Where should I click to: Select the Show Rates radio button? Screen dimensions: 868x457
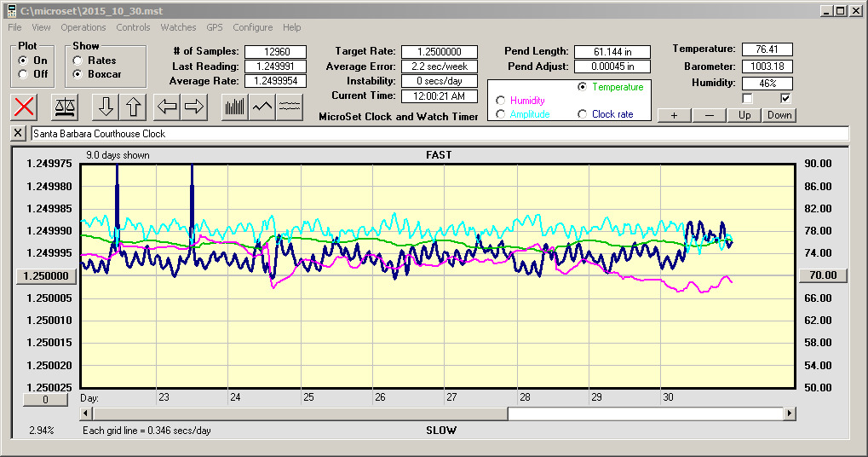(78, 61)
